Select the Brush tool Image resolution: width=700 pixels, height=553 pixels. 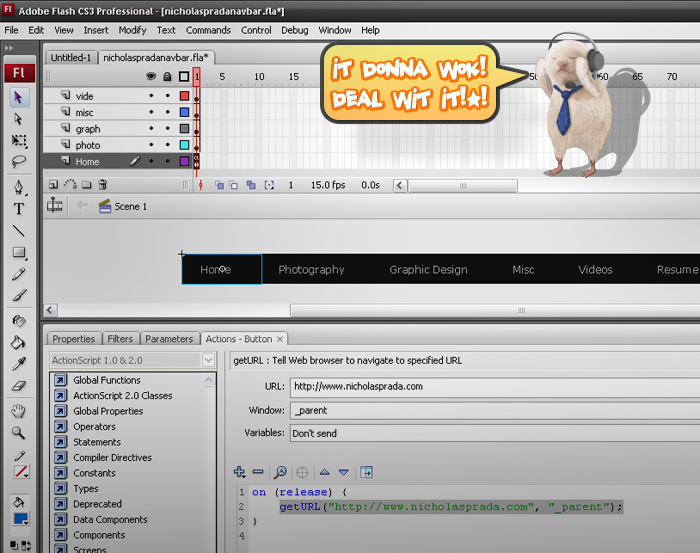coord(19,295)
